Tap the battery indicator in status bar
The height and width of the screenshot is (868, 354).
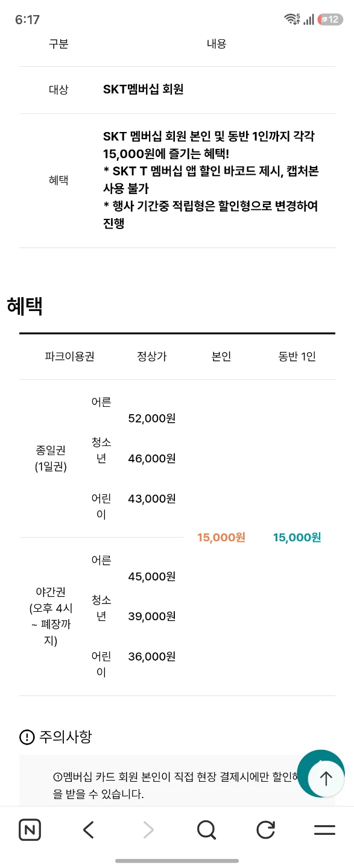pos(330,19)
